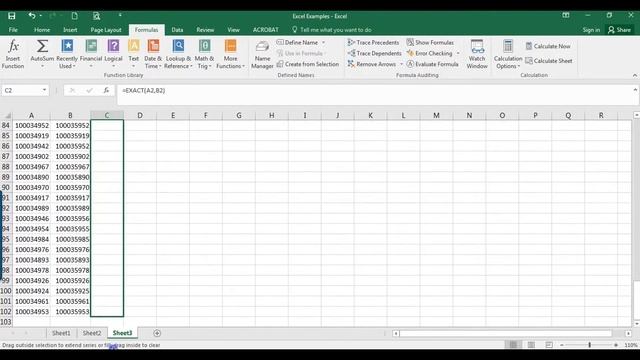Toggle Show Formulas
640x360 pixels.
[430, 42]
